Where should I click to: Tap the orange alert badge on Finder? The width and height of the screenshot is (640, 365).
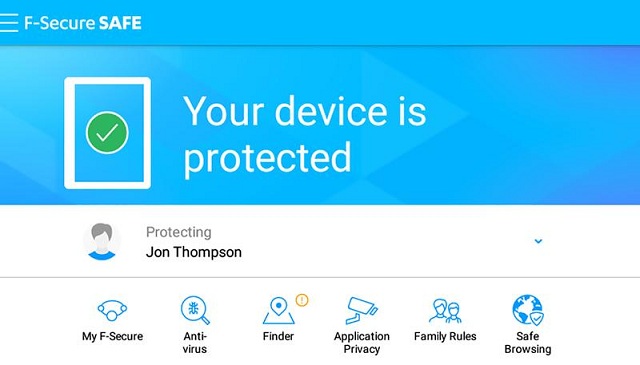302,300
